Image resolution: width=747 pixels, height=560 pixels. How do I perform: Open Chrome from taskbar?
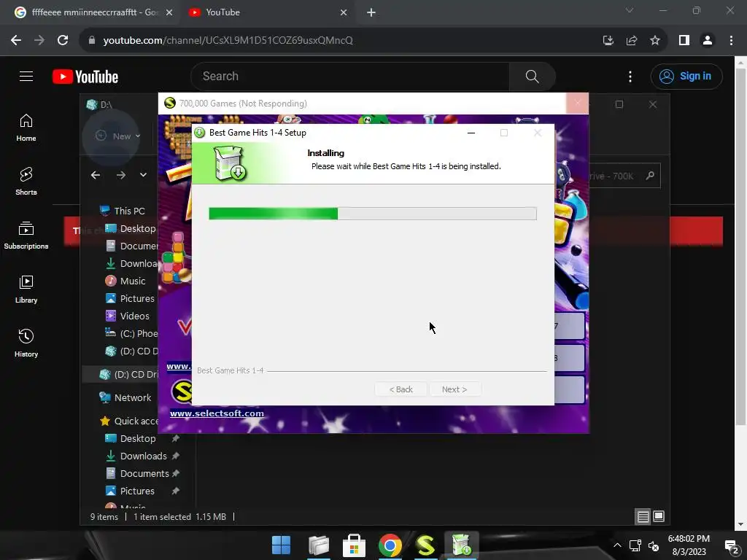[x=390, y=545]
